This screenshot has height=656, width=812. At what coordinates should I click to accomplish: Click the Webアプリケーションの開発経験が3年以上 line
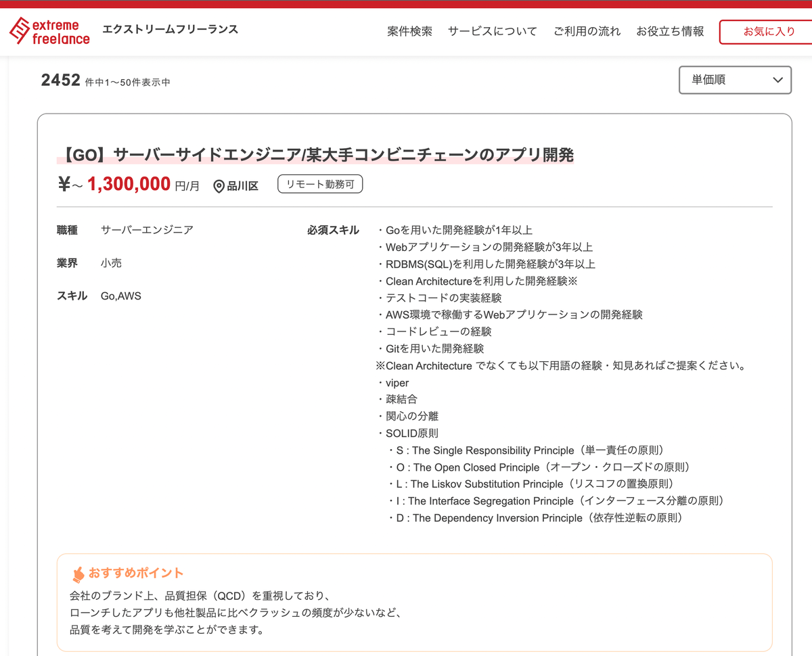484,247
